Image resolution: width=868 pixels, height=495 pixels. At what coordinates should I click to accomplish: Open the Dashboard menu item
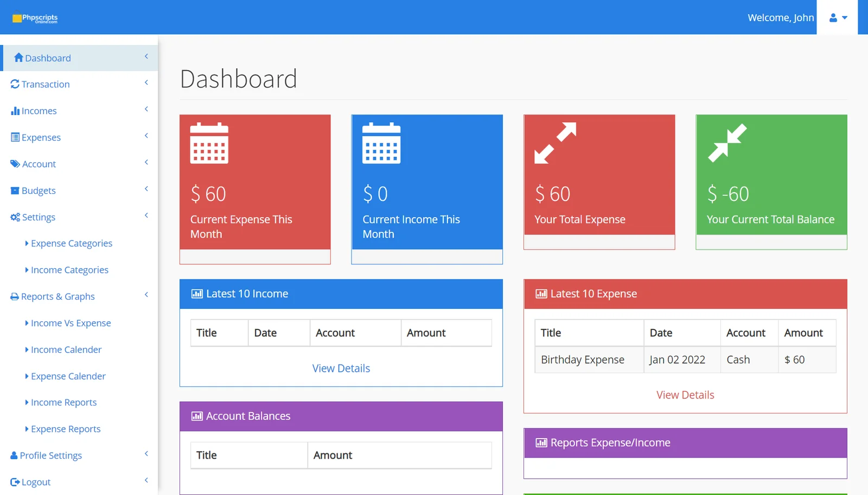click(79, 58)
